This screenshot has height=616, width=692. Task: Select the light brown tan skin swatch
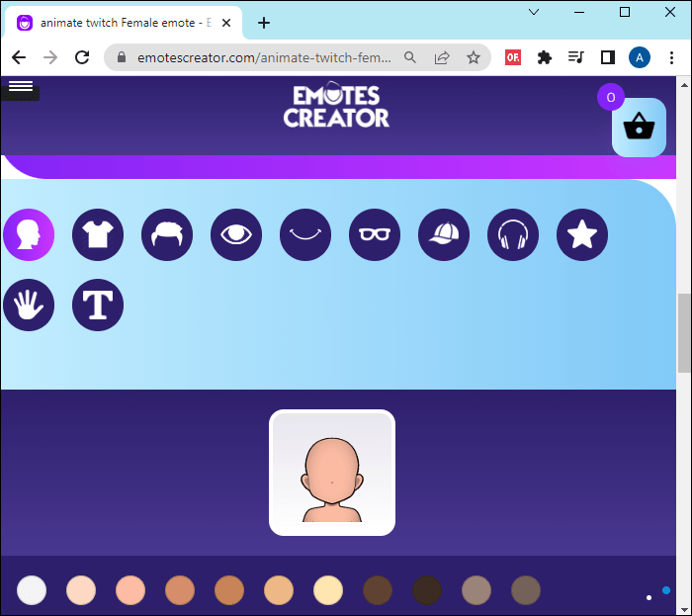click(180, 590)
